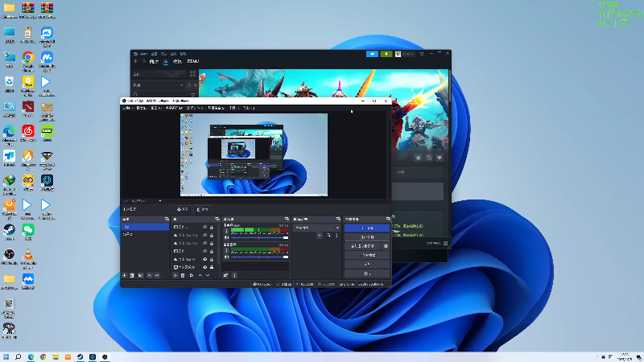The image size is (644, 362).
Task: Click the OBS preview canvas
Action: [254, 154]
